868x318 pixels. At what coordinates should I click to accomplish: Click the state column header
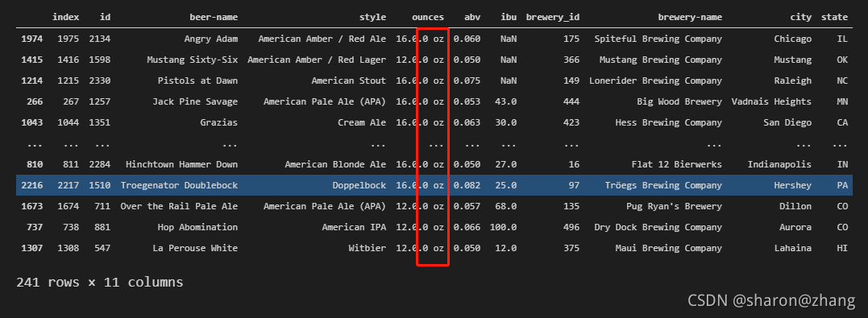click(834, 17)
